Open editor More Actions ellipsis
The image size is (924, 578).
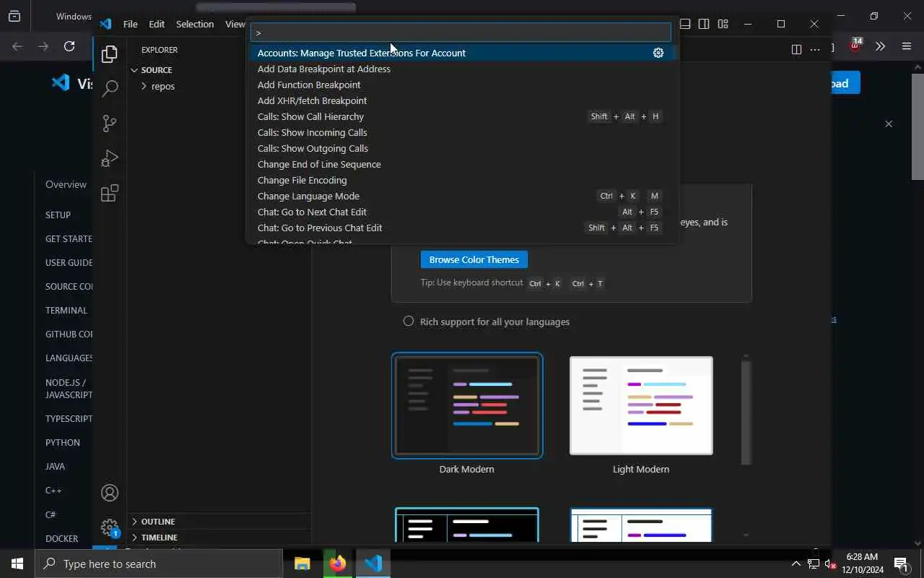pos(815,49)
